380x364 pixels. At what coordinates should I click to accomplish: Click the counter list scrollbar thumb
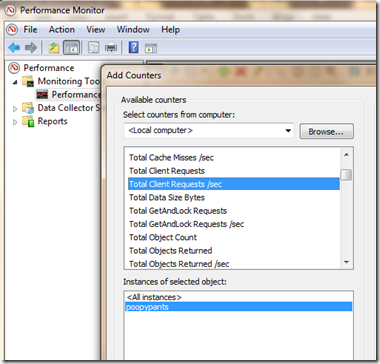click(346, 175)
